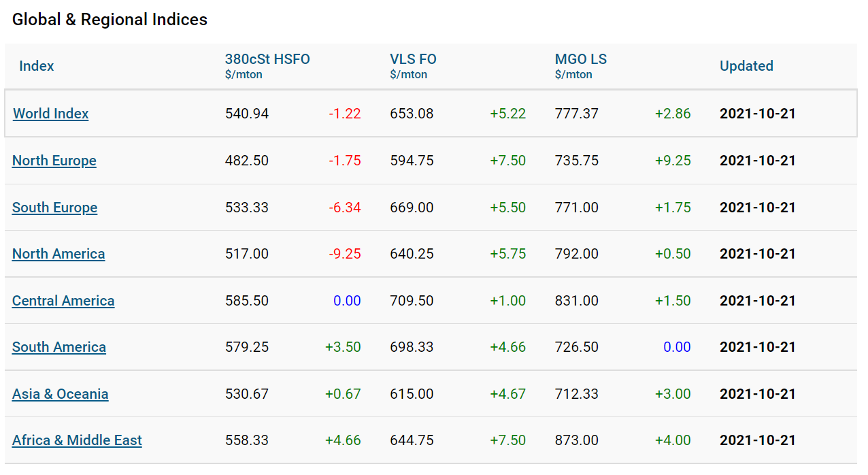This screenshot has height=475, width=868.
Task: Open Africa & Middle East index
Action: pyautogui.click(x=77, y=440)
